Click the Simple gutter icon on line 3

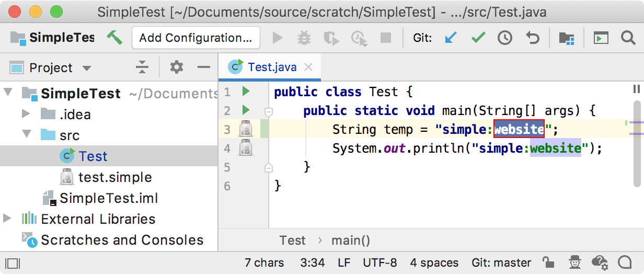point(246,129)
